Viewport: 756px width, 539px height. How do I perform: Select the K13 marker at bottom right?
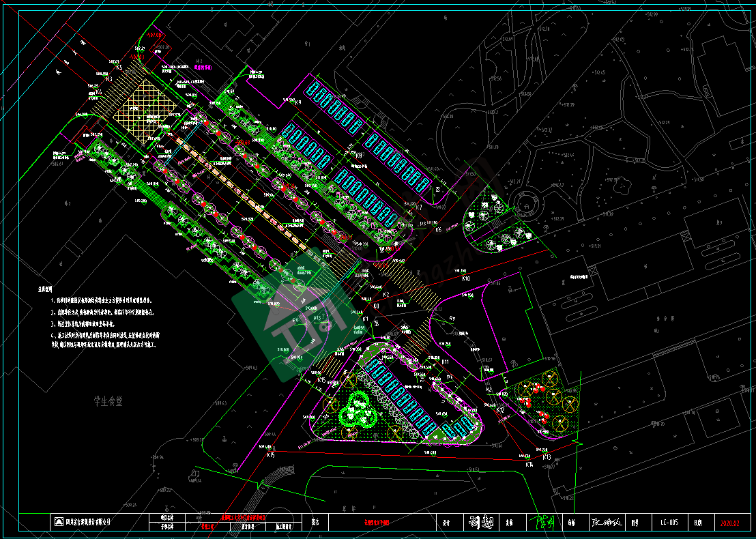point(547,457)
